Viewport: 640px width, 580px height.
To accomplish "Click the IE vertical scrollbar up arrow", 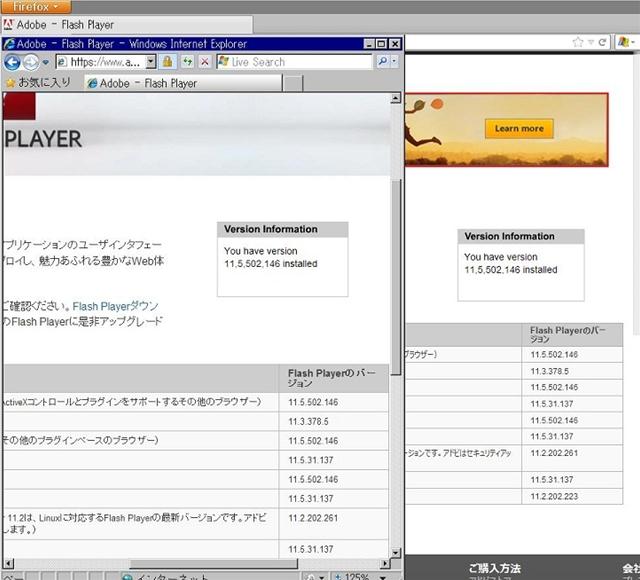I will (395, 98).
